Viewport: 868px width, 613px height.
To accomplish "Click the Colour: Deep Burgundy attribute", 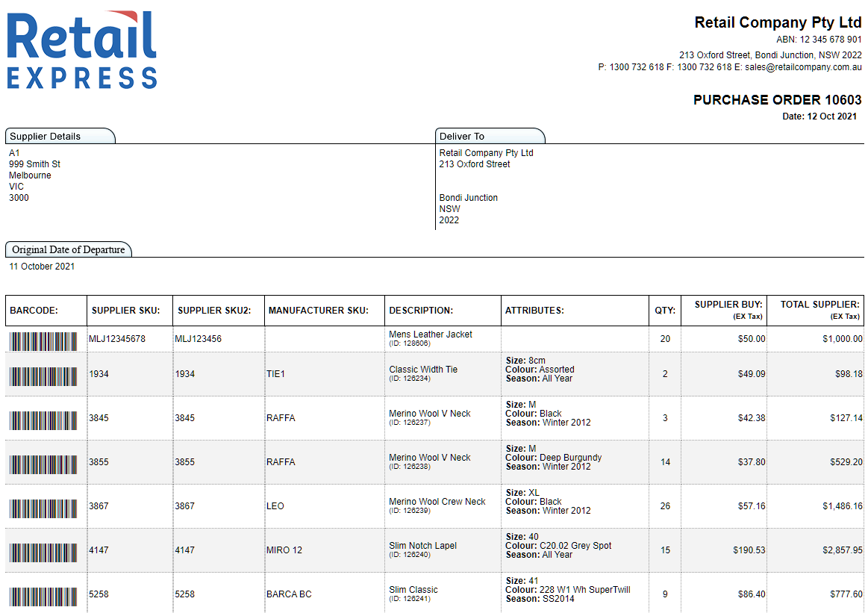I will click(x=554, y=458).
